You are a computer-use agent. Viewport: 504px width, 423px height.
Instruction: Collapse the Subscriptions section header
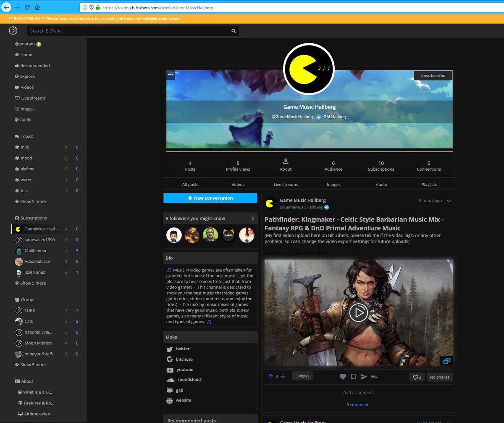point(31,218)
